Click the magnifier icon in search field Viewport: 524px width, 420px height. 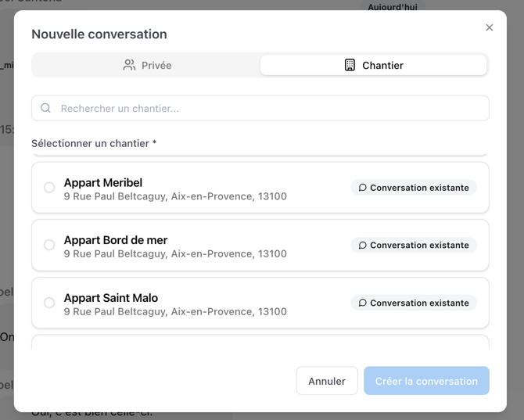(x=46, y=109)
